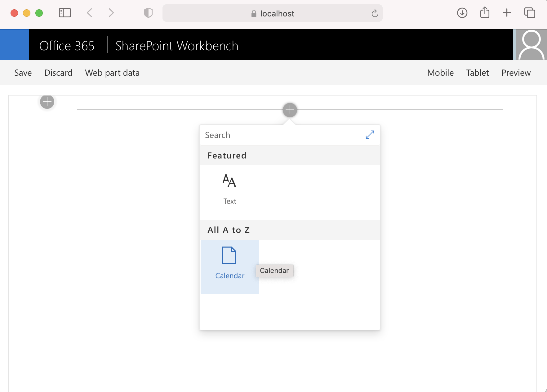Viewport: 547px width, 392px height.
Task: Click the SharePoint Workbench title
Action: point(177,46)
